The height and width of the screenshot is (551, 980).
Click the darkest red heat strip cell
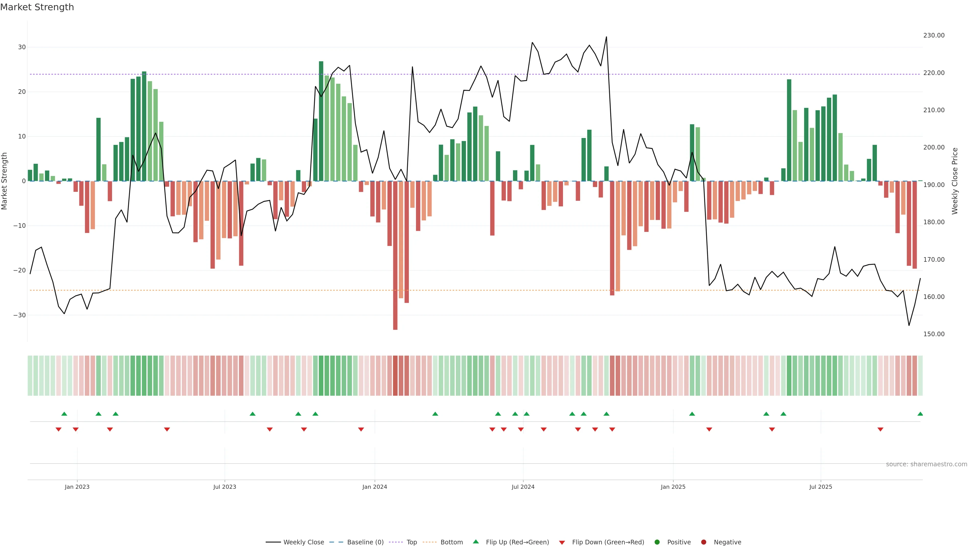click(395, 376)
